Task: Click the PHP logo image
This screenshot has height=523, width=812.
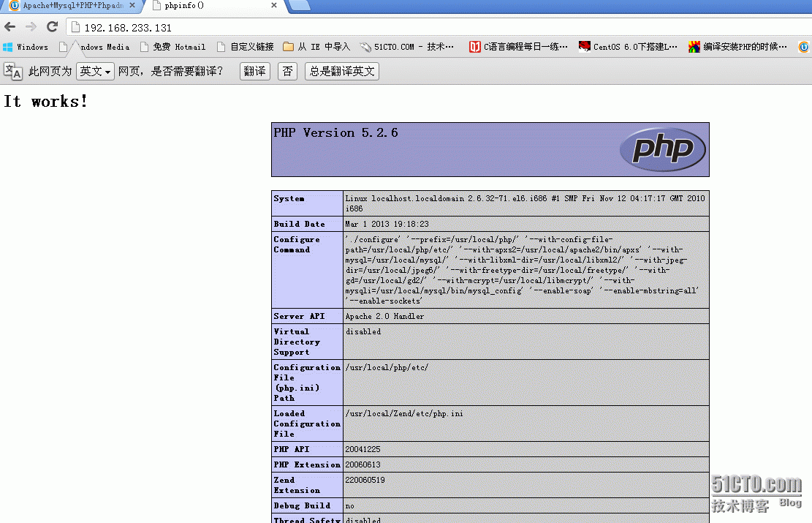Action: click(x=663, y=149)
